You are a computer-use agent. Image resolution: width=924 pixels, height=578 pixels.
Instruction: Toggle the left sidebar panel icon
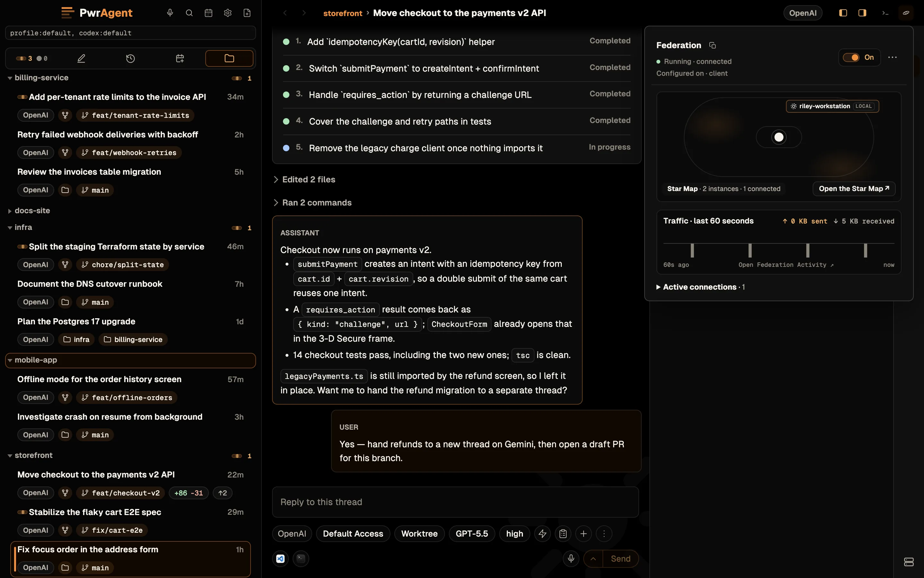843,13
